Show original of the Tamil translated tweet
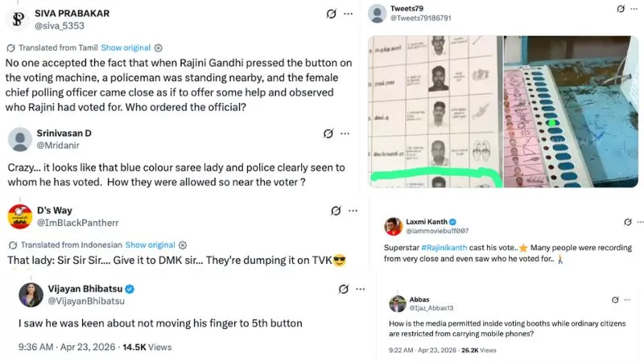The image size is (644, 362). [x=126, y=48]
